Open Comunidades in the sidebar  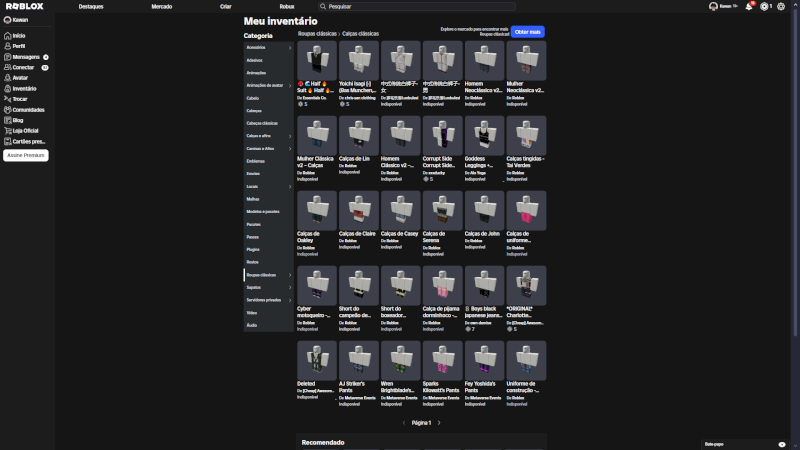pos(28,110)
